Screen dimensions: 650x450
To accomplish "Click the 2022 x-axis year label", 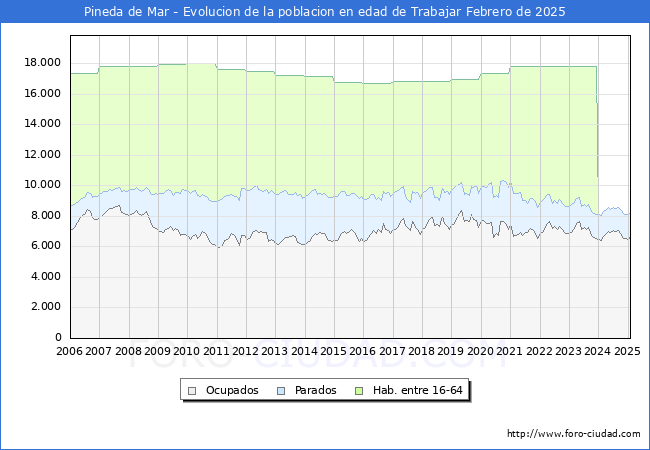I will pyautogui.click(x=539, y=351).
